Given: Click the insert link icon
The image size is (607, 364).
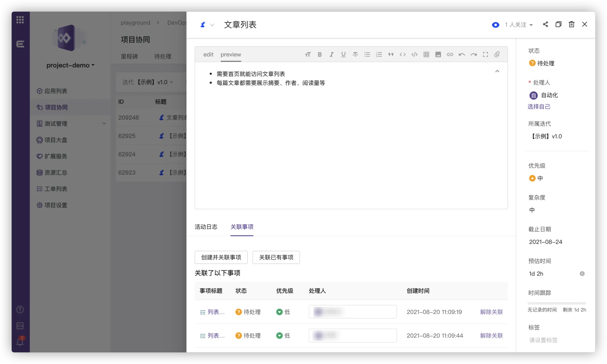Looking at the screenshot, I should pyautogui.click(x=450, y=54).
